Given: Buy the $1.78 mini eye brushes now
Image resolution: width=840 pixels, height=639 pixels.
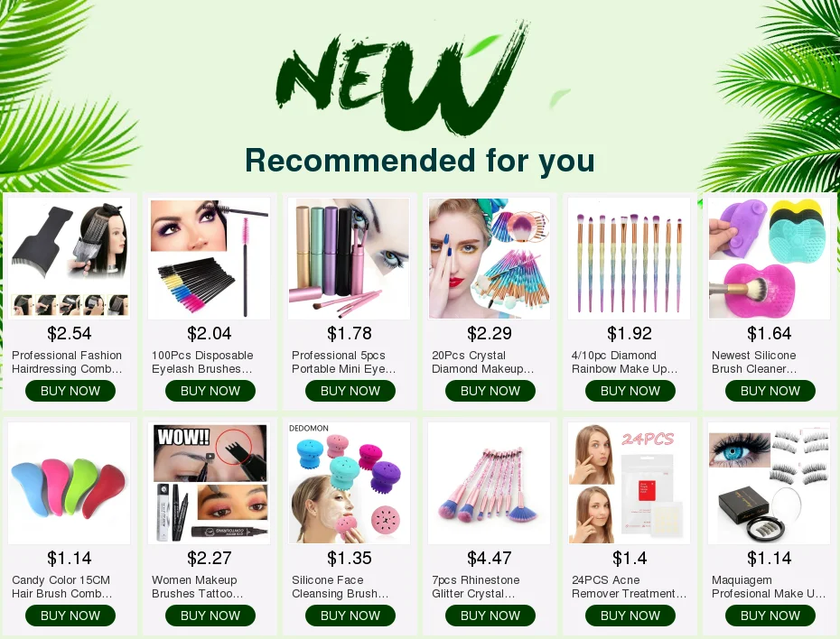Looking at the screenshot, I should [350, 391].
